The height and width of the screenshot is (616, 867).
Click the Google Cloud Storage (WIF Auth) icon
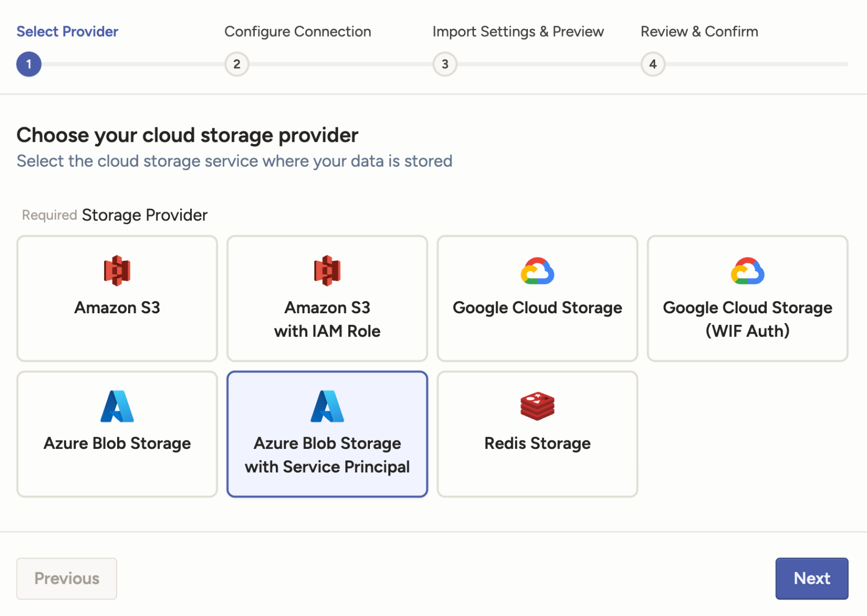click(747, 271)
